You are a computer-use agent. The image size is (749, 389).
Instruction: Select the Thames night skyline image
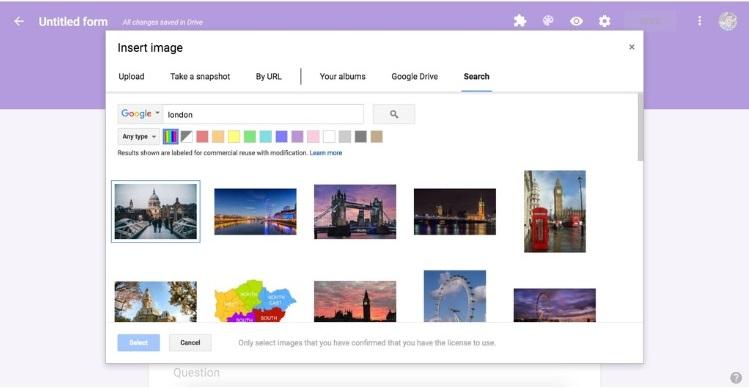[256, 211]
